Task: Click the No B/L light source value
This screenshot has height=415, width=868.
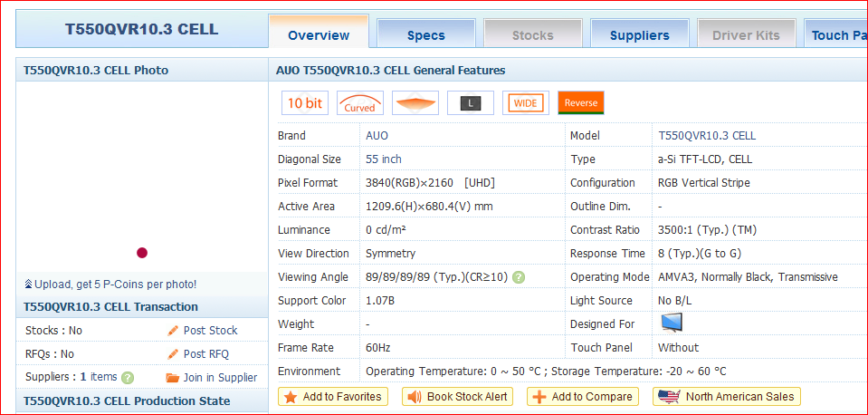Action: pos(675,301)
